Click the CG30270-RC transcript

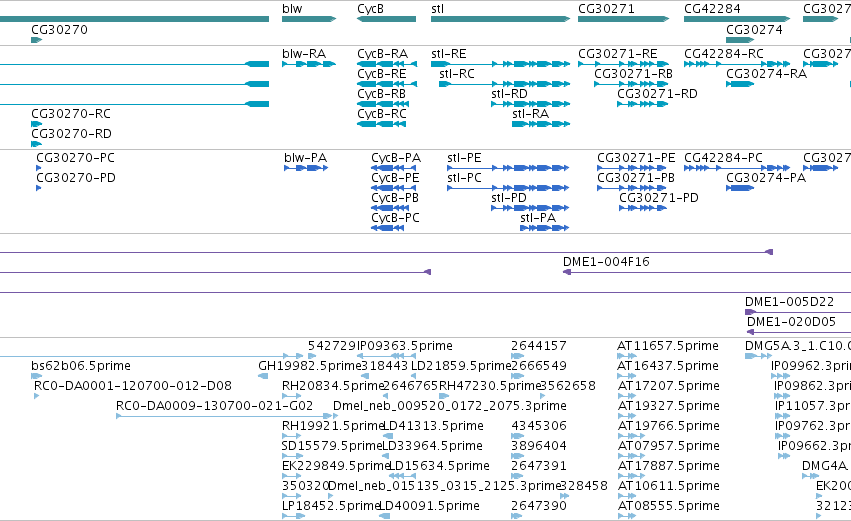point(36,124)
